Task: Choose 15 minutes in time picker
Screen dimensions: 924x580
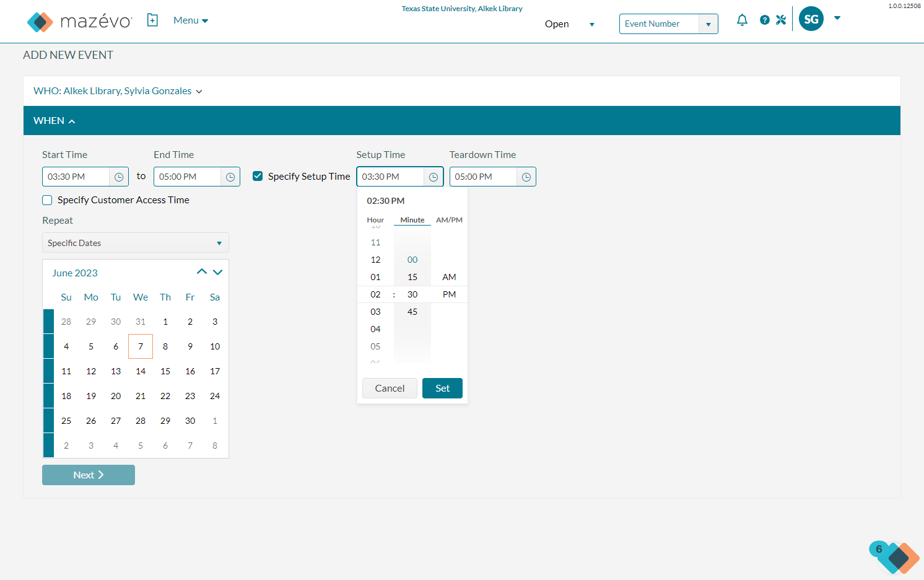Action: [x=412, y=277]
